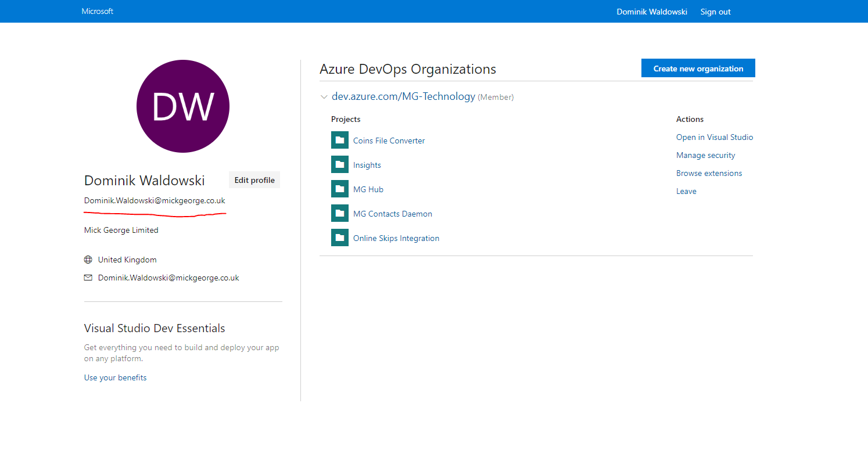Click the globe icon beside United Kingdom
Viewport: 868px width, 475px height.
coord(88,260)
